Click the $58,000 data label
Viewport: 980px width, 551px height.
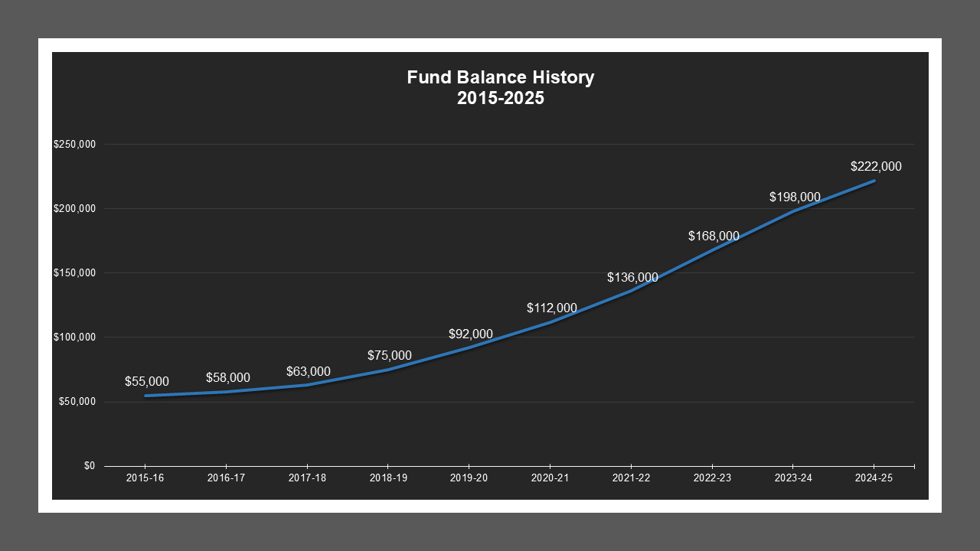pos(227,377)
